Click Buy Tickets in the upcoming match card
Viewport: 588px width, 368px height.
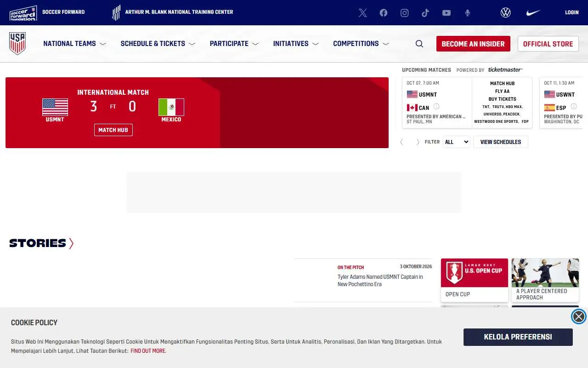click(x=502, y=99)
